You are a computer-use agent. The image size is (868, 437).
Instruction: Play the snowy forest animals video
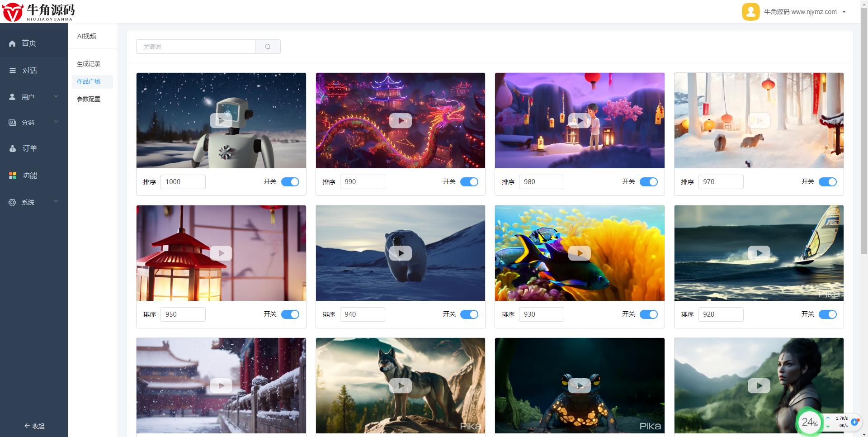[759, 120]
